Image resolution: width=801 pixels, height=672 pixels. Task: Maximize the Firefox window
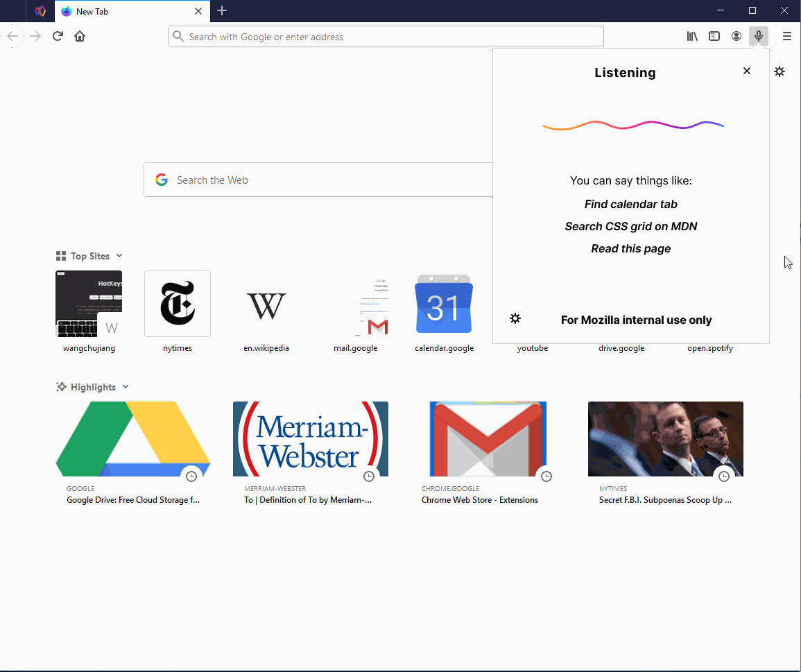(x=752, y=10)
